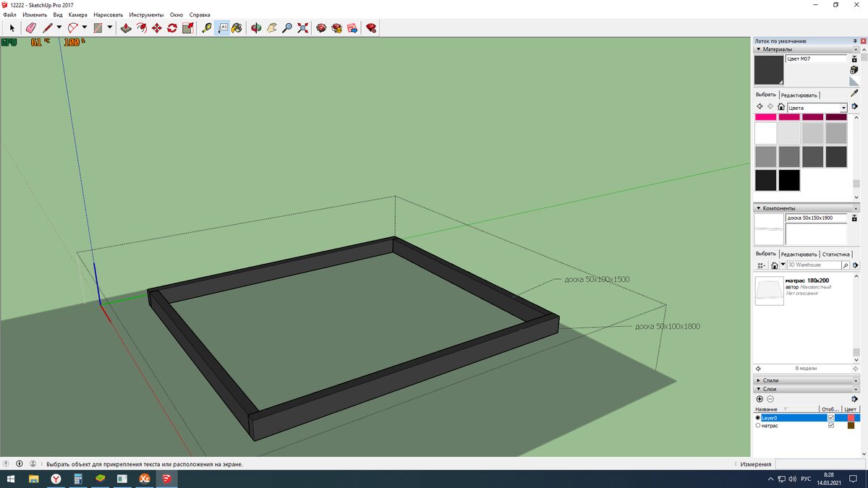The image size is (868, 488).
Task: Click Send to LayOut icon
Action: click(x=352, y=28)
